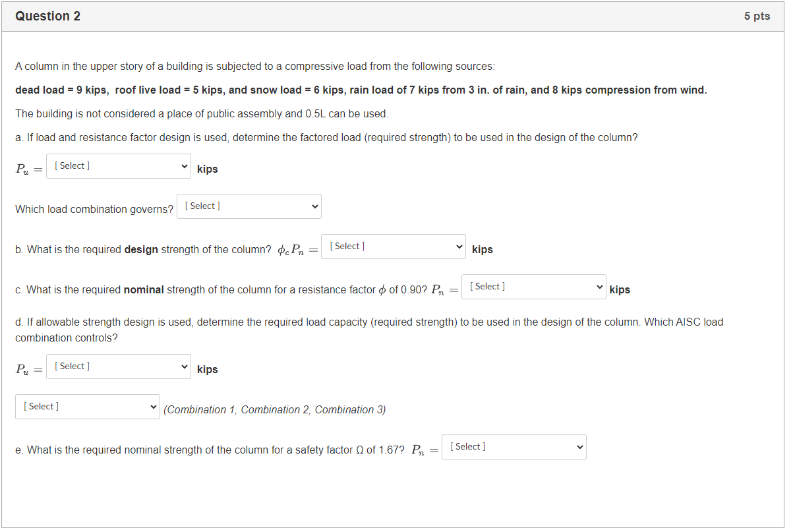This screenshot has width=795, height=532.
Task: Click the chevron arrow on part a Pu select
Action: (x=184, y=167)
